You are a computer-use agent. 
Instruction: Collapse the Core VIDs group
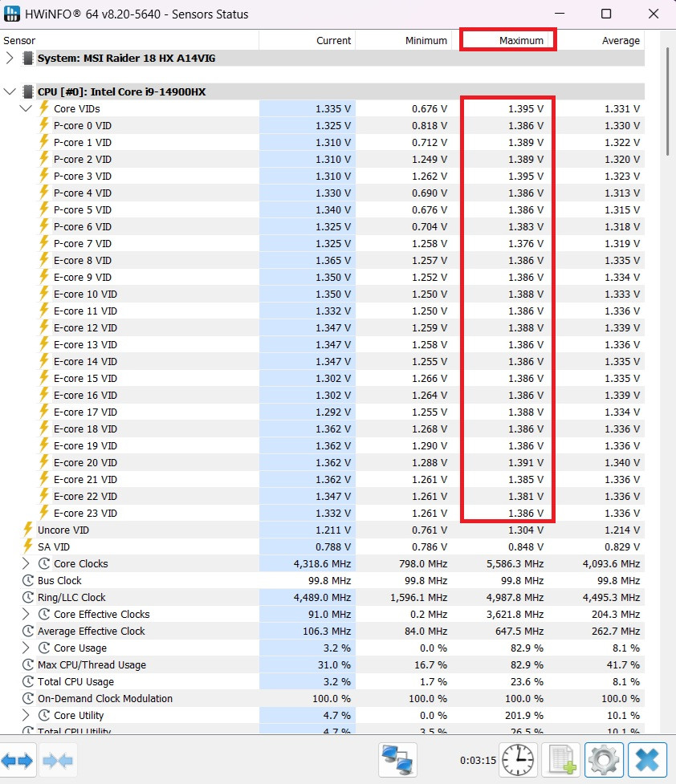pos(26,108)
